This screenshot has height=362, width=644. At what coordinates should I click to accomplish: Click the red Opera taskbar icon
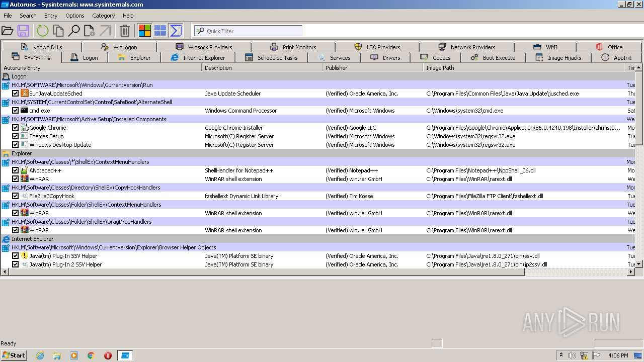(x=108, y=355)
